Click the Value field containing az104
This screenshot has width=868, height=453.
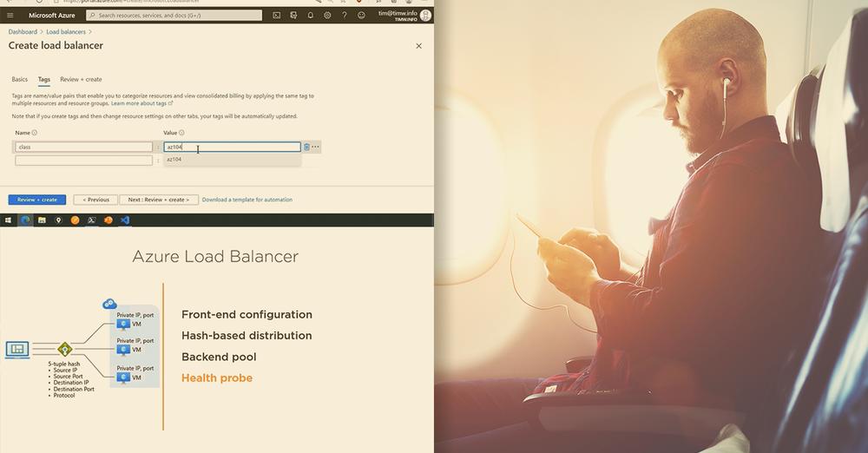pos(232,147)
